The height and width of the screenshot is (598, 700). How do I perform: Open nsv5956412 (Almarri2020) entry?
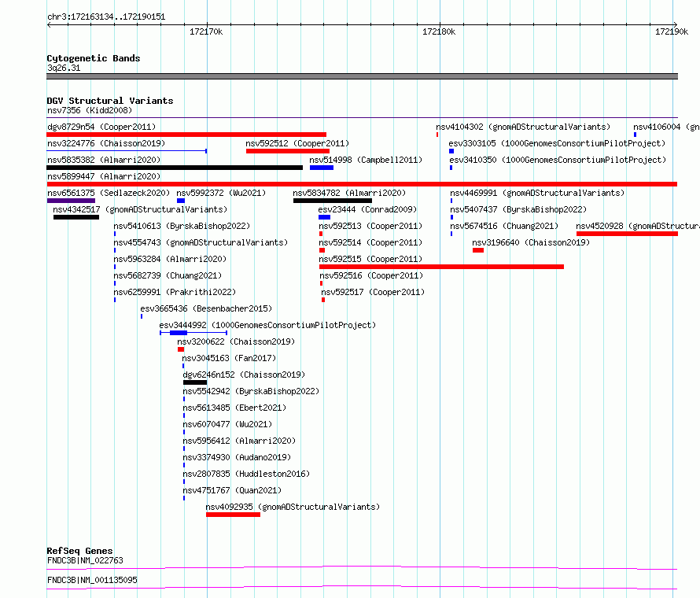[x=239, y=441]
